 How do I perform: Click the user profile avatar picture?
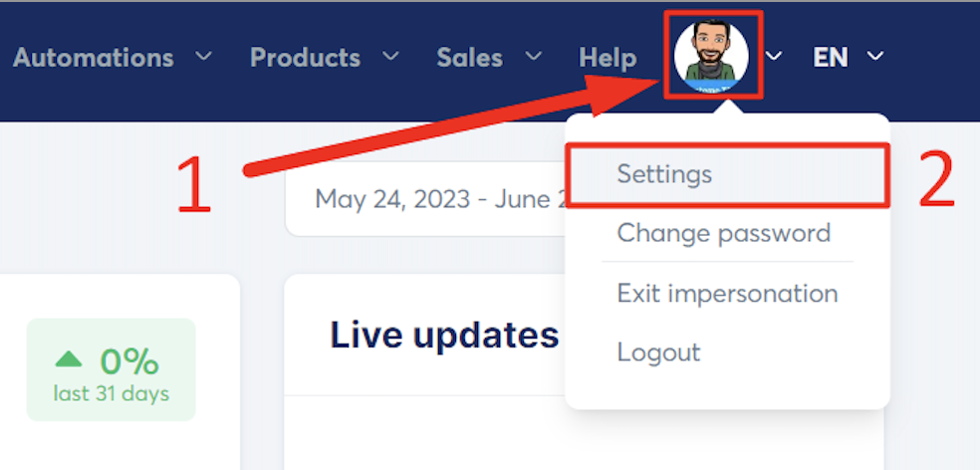coord(711,56)
